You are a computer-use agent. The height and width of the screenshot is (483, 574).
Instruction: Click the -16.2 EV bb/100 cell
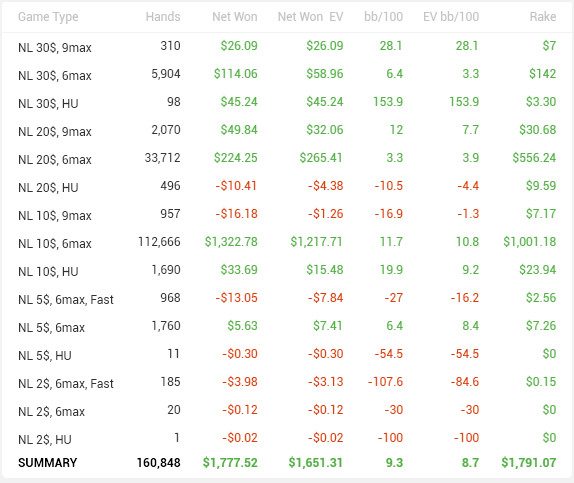pyautogui.click(x=465, y=298)
